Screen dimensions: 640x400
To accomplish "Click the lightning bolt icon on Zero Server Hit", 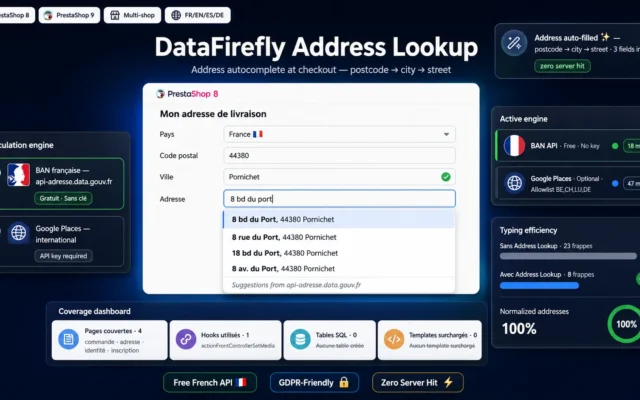I will (x=448, y=382).
